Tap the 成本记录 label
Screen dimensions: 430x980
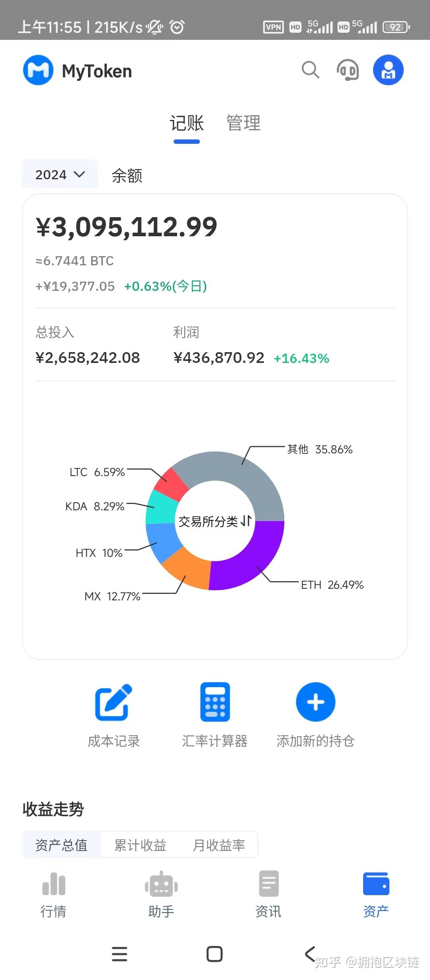pyautogui.click(x=113, y=741)
